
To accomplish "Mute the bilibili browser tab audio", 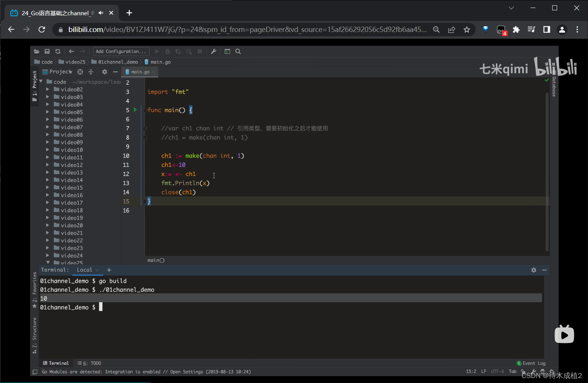I will (101, 13).
